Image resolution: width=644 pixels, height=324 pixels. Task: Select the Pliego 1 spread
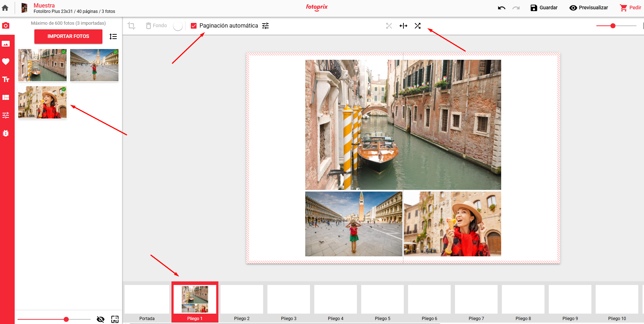[x=195, y=302]
